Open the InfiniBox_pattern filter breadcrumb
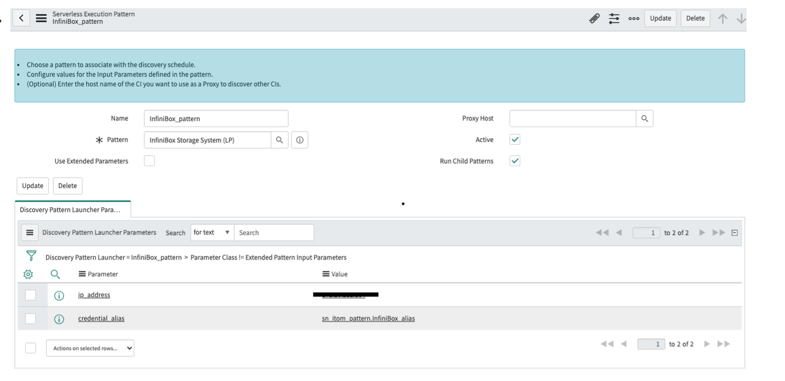This screenshot has width=785, height=381. [x=114, y=257]
